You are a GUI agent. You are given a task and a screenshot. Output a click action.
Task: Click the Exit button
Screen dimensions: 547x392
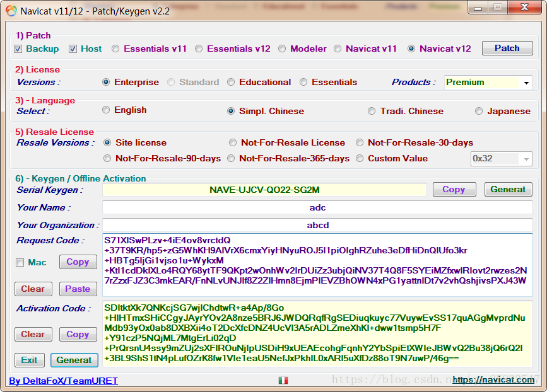coord(29,360)
